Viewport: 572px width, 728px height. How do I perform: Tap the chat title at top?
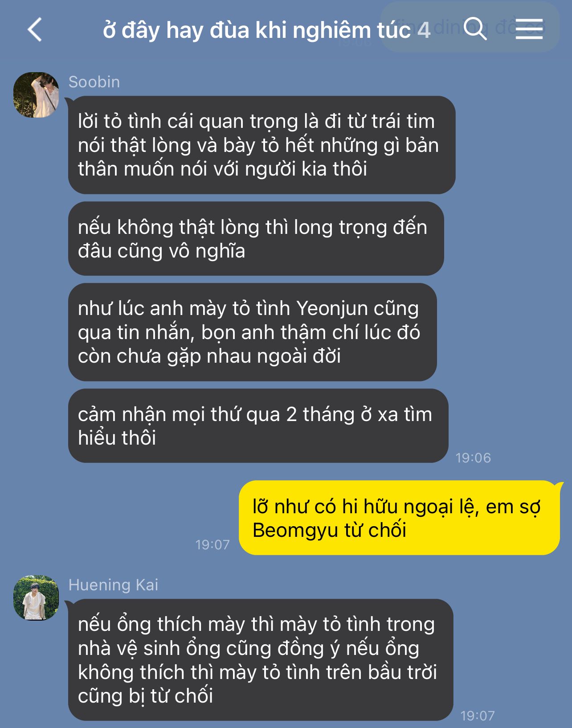point(257,30)
